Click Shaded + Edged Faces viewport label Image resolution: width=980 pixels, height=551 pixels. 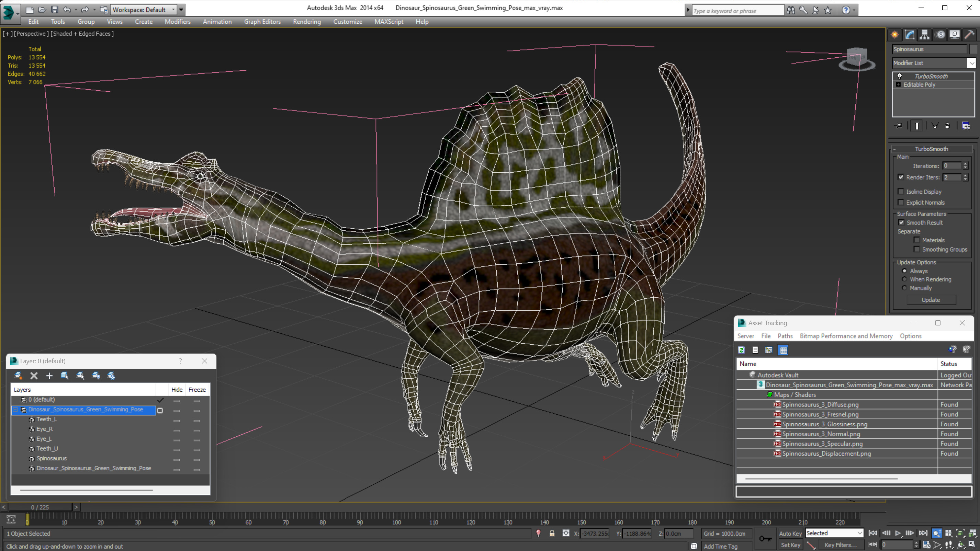click(x=82, y=33)
